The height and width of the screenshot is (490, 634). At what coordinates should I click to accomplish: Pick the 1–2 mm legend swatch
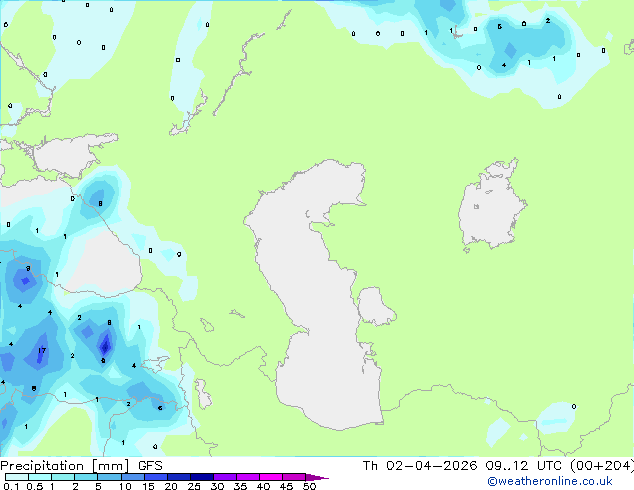(x=63, y=477)
